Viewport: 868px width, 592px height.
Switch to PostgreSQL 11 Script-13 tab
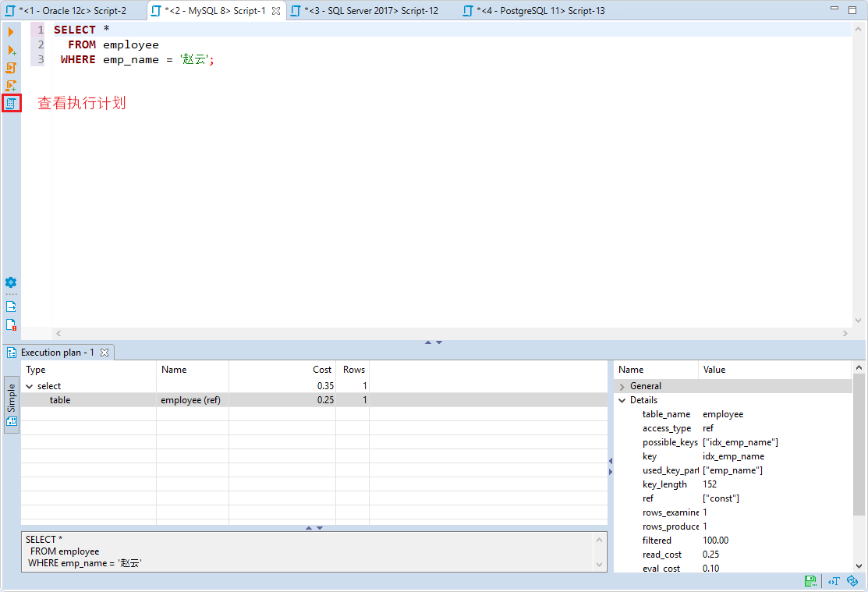pyautogui.click(x=534, y=10)
